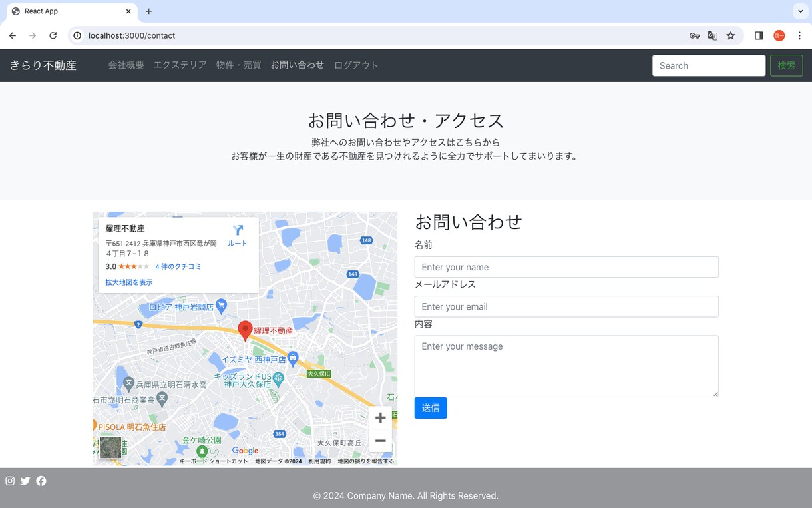This screenshot has height=508, width=812.
Task: Open a new browser tab
Action: click(x=148, y=11)
